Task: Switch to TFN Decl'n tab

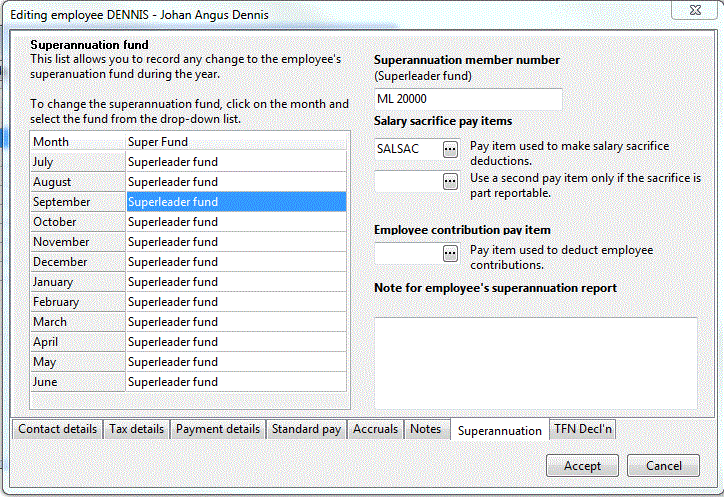Action: point(582,429)
